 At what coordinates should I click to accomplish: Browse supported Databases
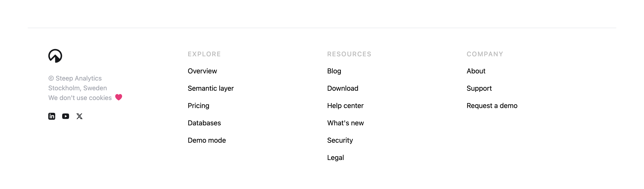pos(204,123)
